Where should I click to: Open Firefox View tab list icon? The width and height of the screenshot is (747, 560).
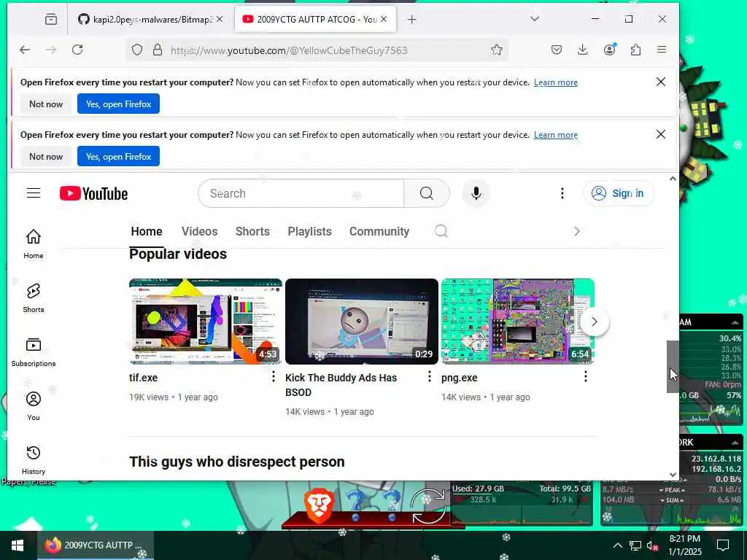point(51,20)
